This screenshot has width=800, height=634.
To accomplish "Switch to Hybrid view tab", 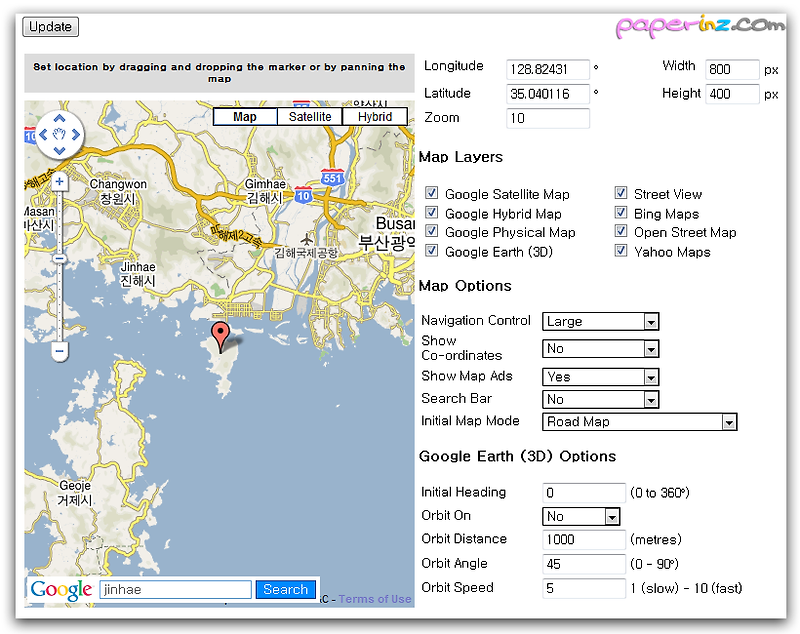I will [x=375, y=117].
